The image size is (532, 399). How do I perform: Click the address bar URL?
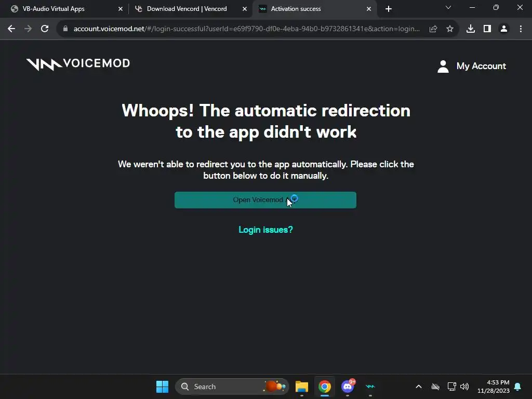247,29
